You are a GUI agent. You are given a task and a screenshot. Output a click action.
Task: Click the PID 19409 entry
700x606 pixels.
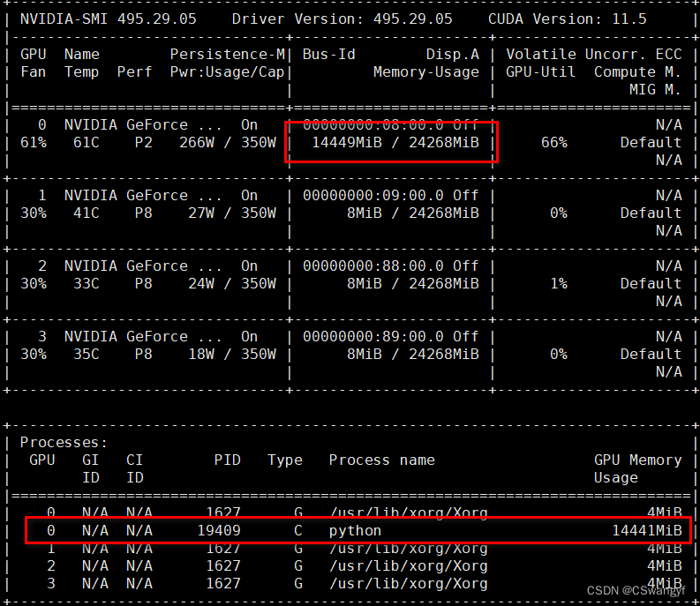point(219,530)
